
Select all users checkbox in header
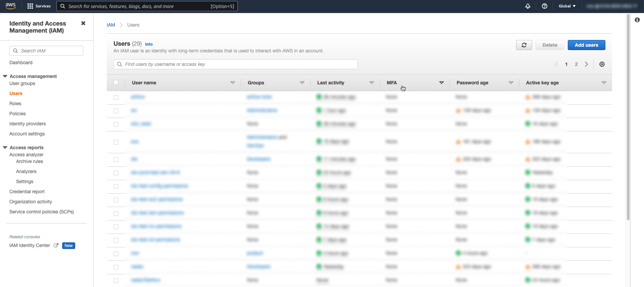116,82
